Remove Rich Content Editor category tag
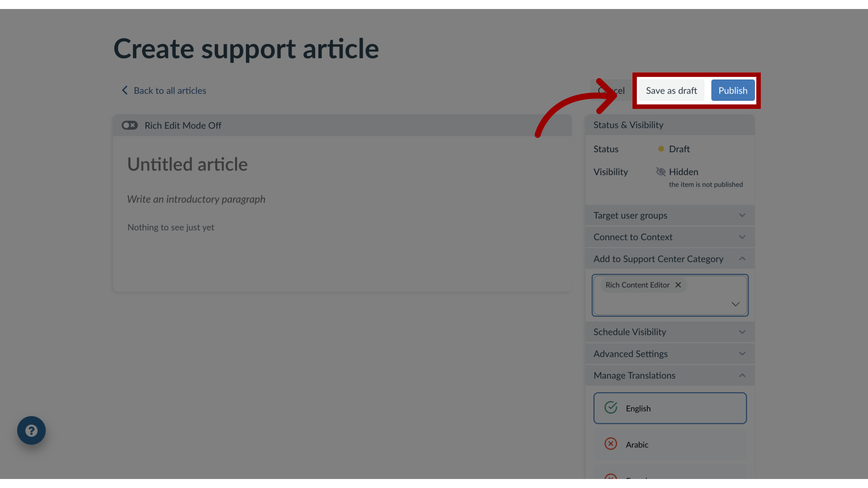The image size is (868, 488). [679, 285]
